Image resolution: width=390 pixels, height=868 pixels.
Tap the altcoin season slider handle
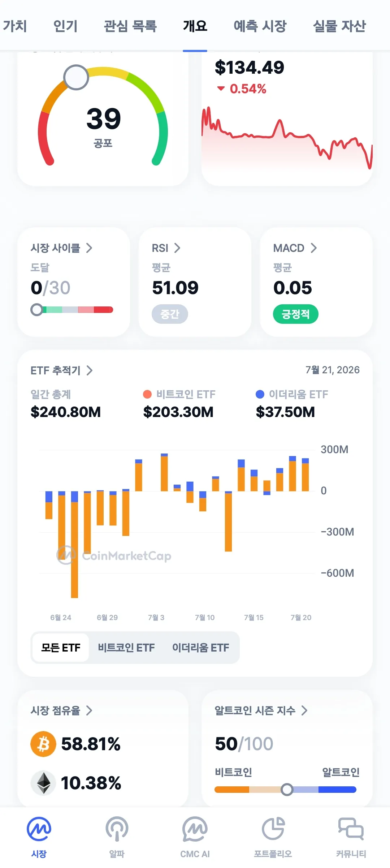[287, 790]
